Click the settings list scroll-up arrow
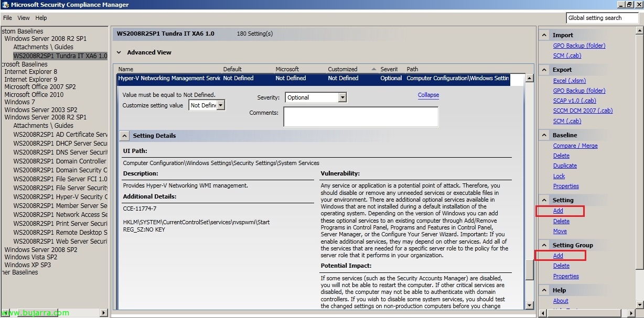Screen dimensions: 644x318 coord(529,79)
